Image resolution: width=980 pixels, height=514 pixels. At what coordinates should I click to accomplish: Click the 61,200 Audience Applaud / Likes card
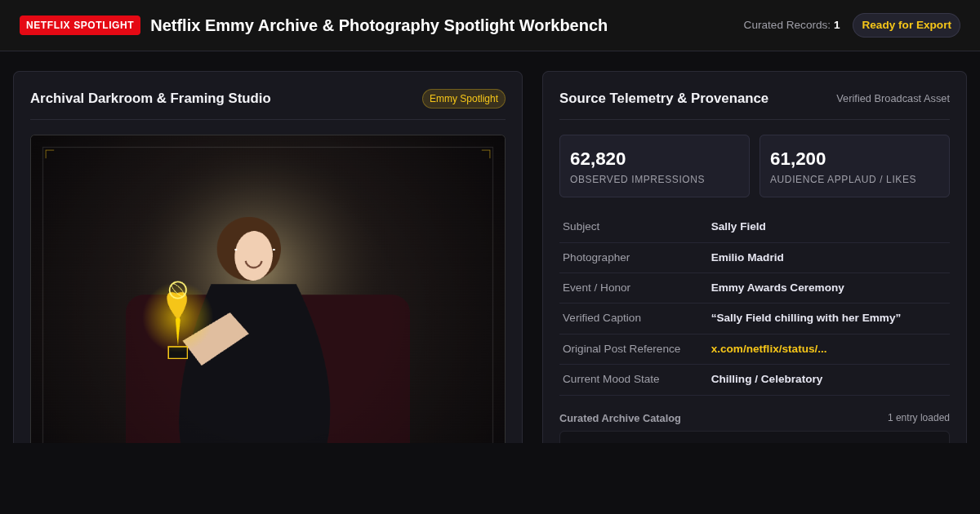854,166
